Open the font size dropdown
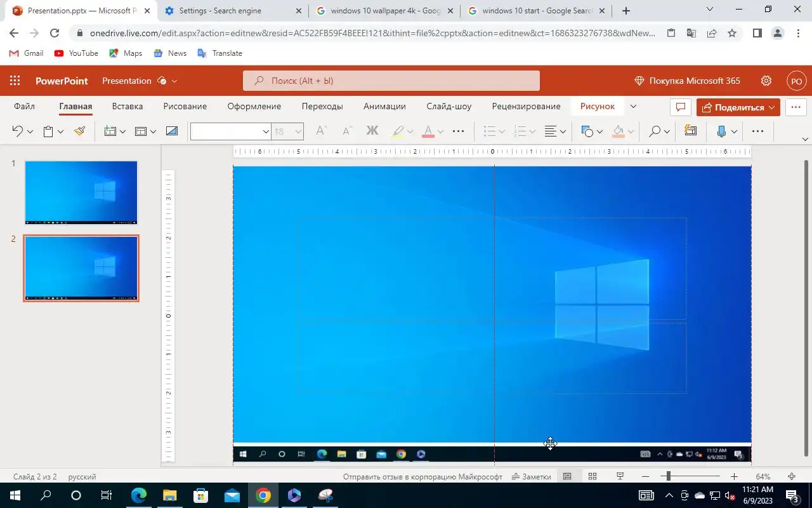This screenshot has width=812, height=508. tap(298, 131)
